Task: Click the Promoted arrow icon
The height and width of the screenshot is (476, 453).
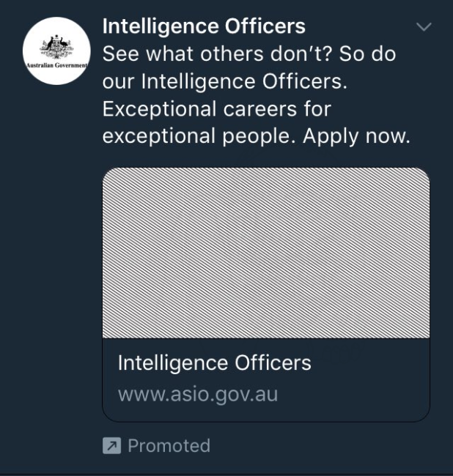Action: (x=111, y=445)
